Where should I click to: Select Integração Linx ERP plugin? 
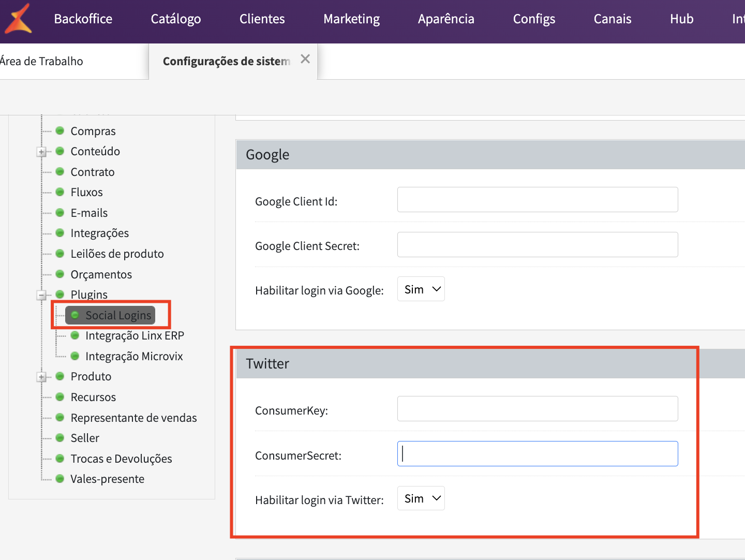tap(135, 335)
